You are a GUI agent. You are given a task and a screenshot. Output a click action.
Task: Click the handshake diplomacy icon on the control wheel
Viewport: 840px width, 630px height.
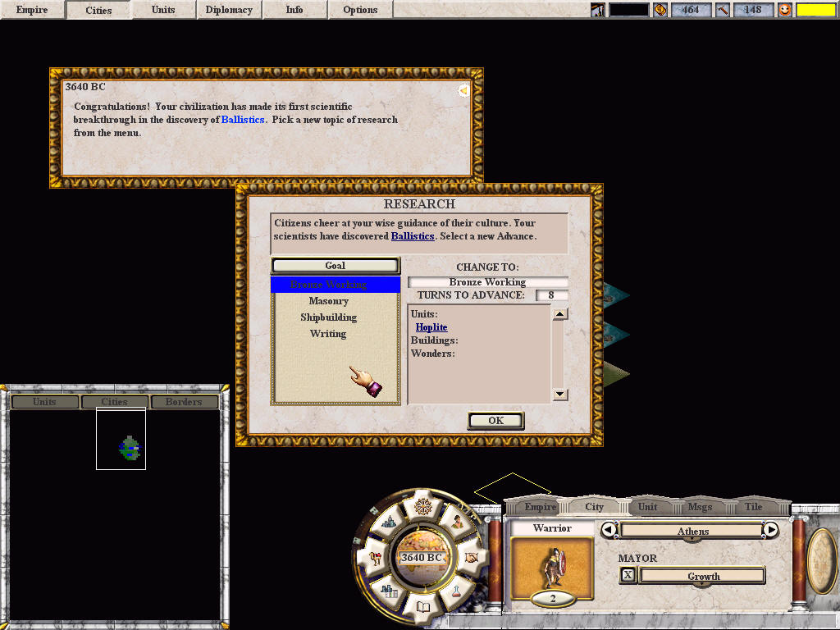click(471, 558)
